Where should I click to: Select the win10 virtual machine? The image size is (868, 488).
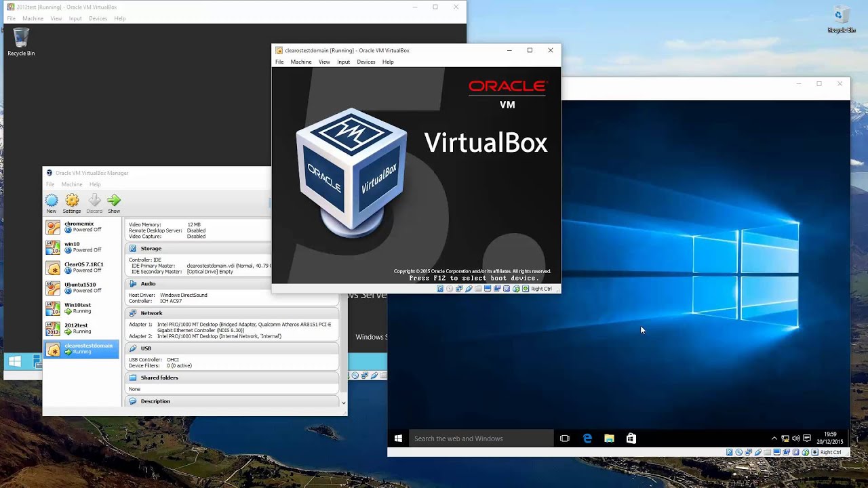tap(81, 247)
